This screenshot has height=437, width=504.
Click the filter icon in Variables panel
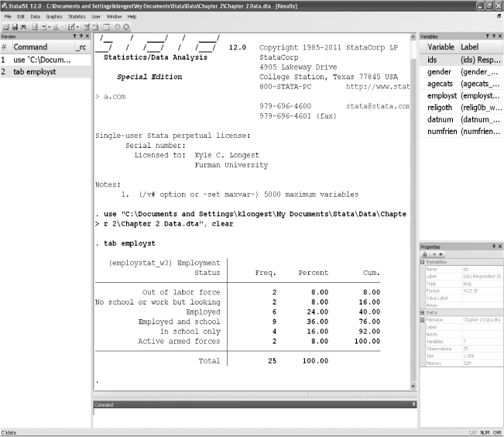click(x=485, y=36)
